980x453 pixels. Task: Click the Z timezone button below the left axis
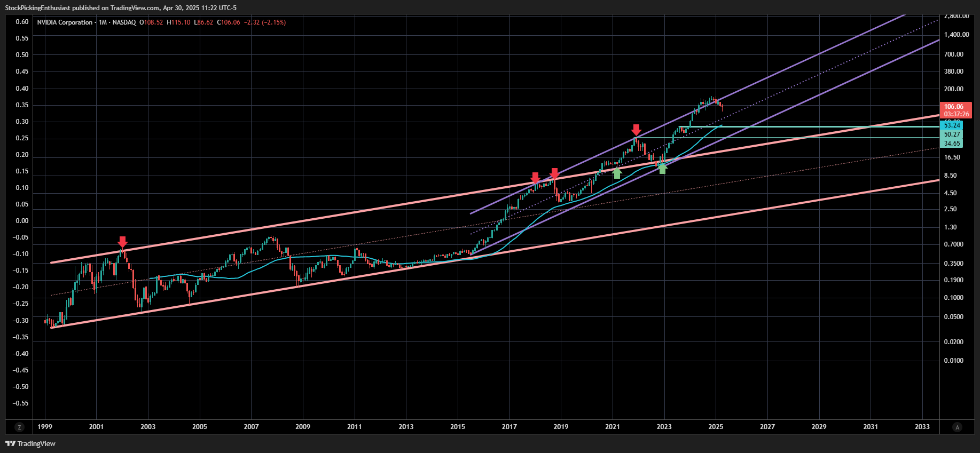coord(20,427)
